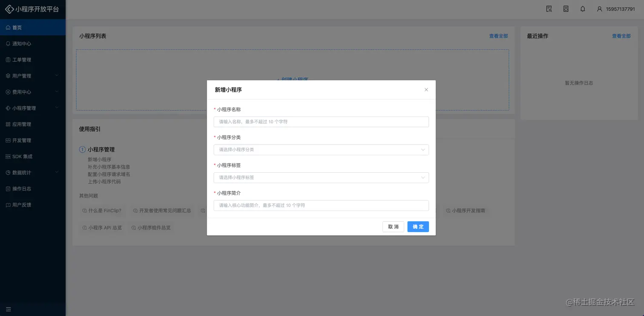The width and height of the screenshot is (644, 316).
Task: Click the 工单管理 sidebar icon
Action: [x=8, y=60]
